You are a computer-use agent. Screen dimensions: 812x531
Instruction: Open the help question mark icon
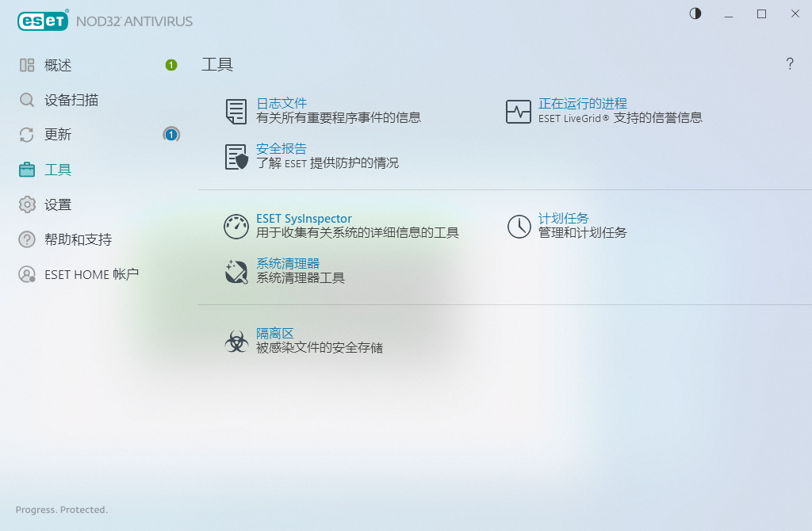(x=789, y=63)
